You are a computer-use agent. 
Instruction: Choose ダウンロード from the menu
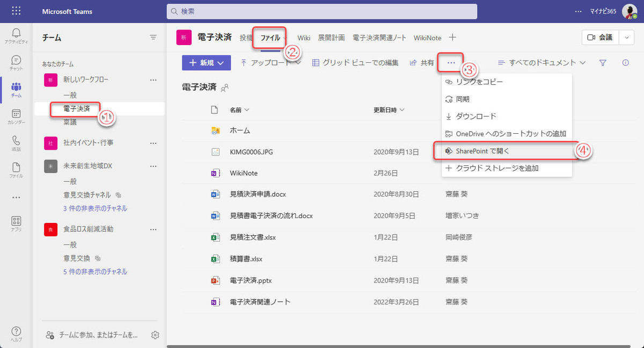(507, 117)
